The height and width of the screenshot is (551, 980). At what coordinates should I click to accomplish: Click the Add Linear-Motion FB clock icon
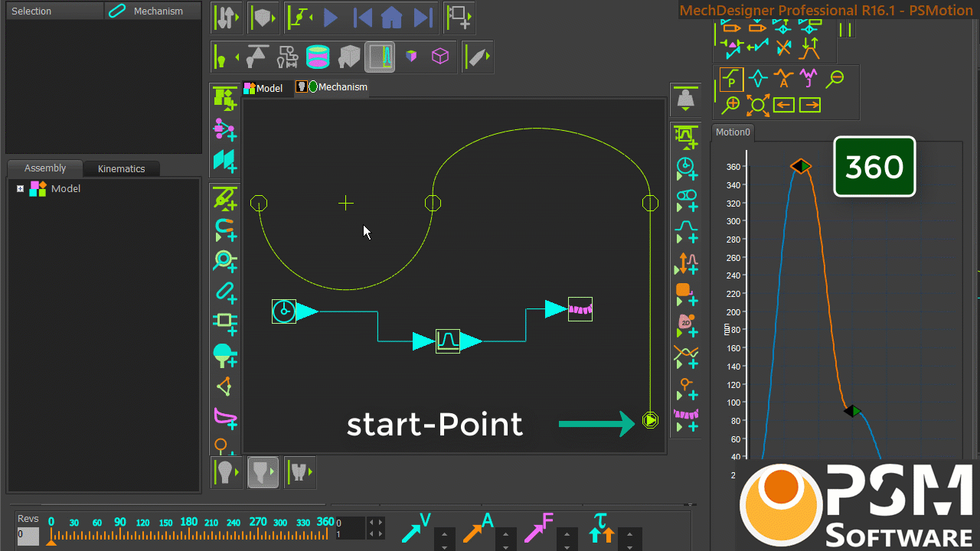point(686,169)
